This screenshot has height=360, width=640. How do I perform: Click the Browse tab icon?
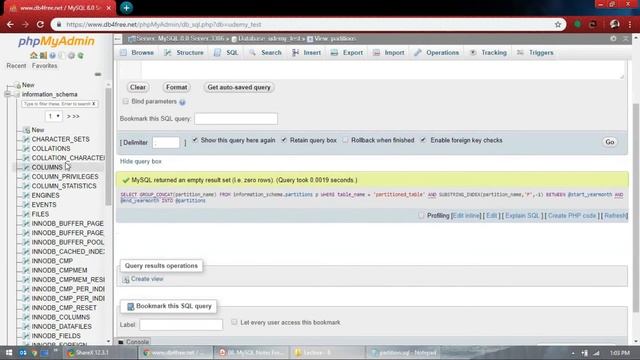(x=124, y=53)
